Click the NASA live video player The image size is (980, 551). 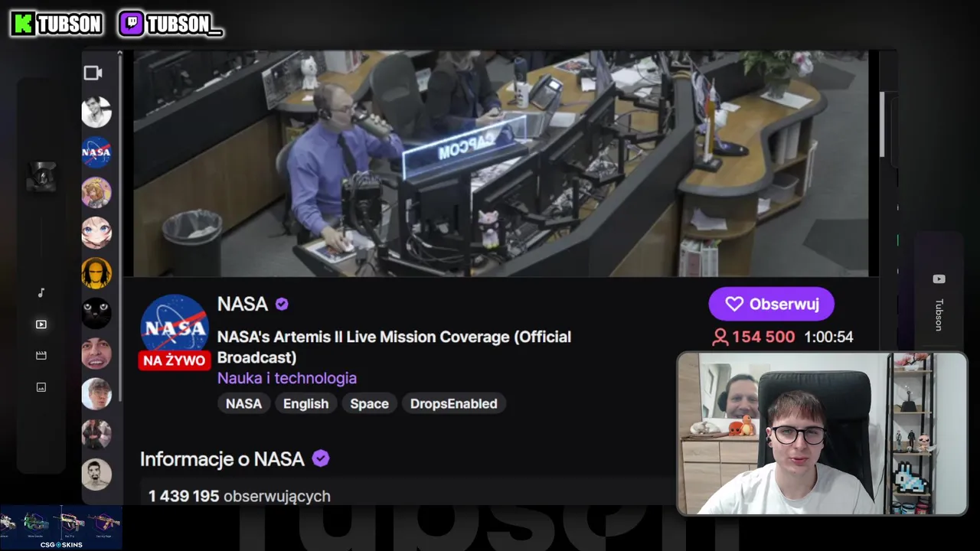tap(501, 163)
